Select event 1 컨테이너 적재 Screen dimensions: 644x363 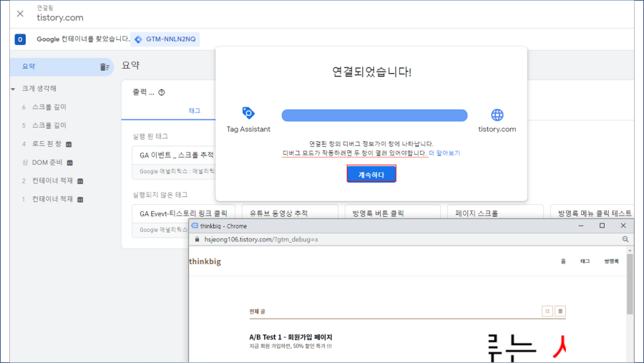click(52, 199)
